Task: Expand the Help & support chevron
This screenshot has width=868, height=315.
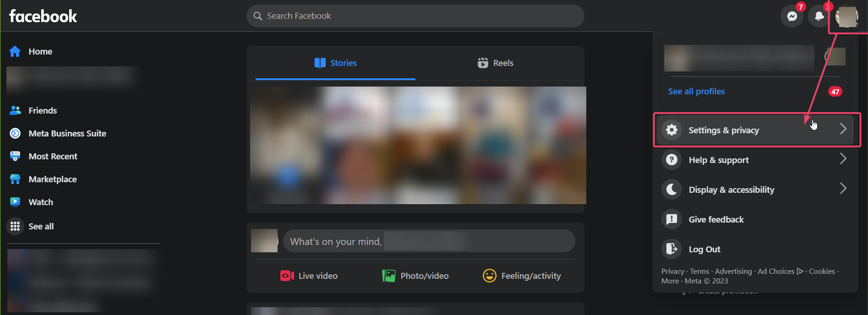Action: click(x=843, y=159)
